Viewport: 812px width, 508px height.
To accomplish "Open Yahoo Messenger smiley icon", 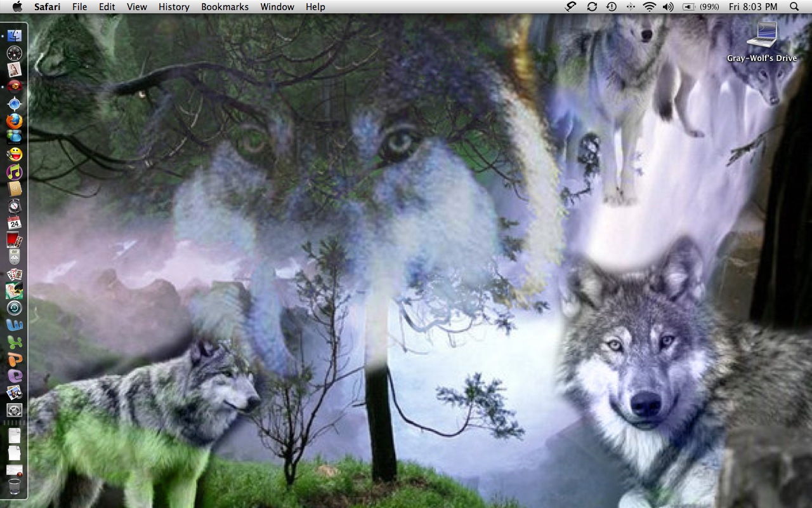I will tap(15, 154).
